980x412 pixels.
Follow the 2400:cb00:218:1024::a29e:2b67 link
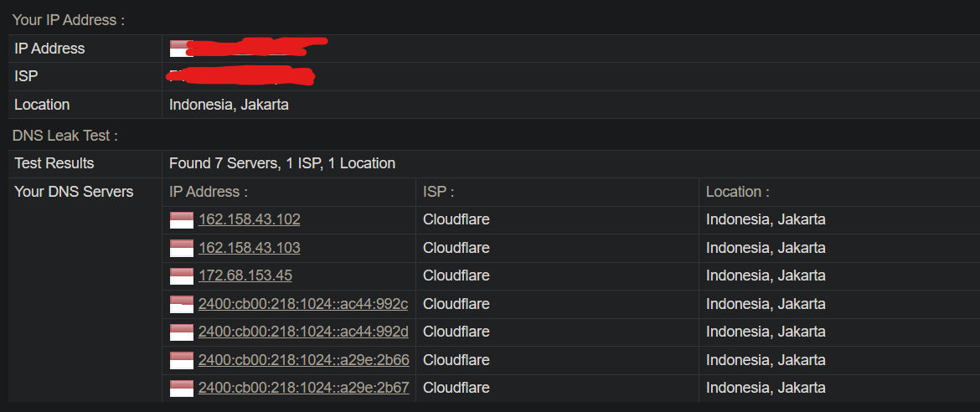pos(304,388)
